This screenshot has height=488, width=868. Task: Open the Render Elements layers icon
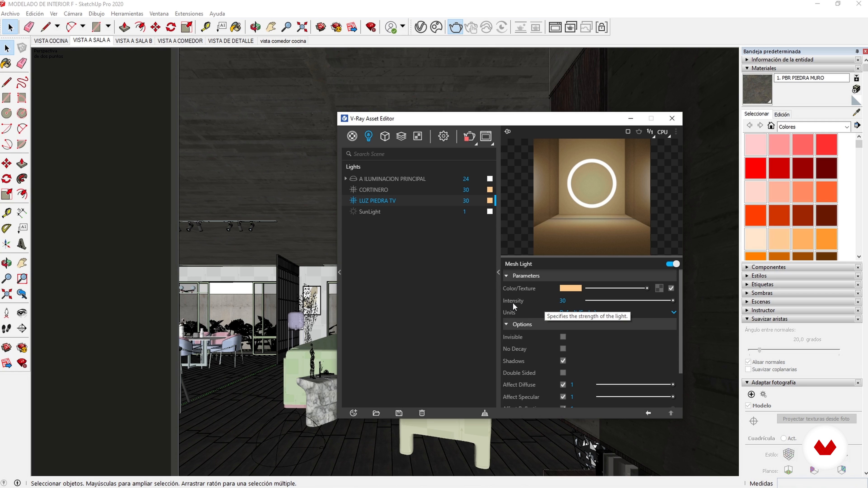pos(401,136)
